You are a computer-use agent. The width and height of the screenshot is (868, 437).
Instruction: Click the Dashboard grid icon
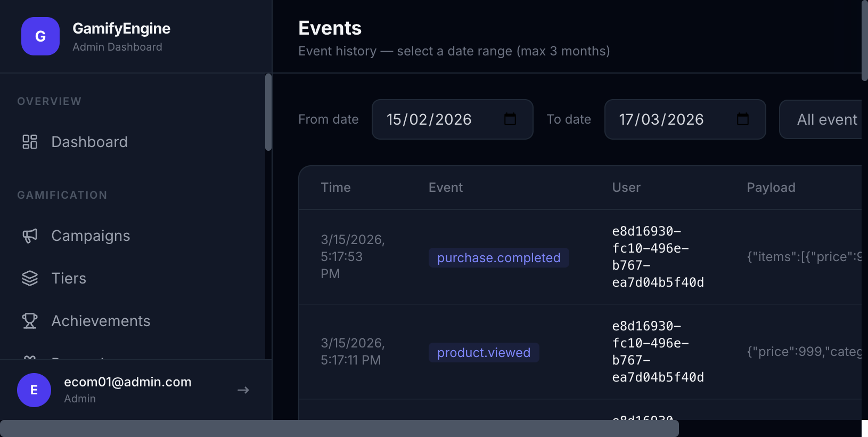click(x=30, y=142)
